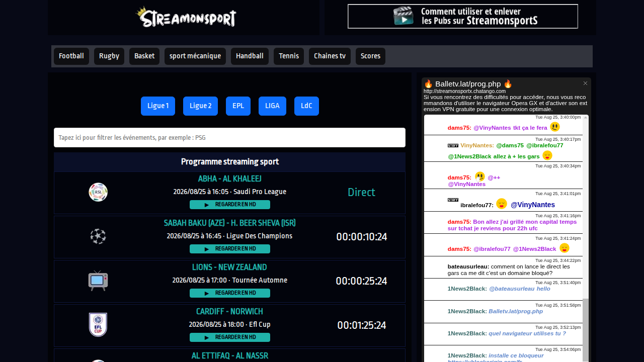Open the streamonsportx.chatango.com link
Screen dimensions: 644x362
(x=464, y=92)
